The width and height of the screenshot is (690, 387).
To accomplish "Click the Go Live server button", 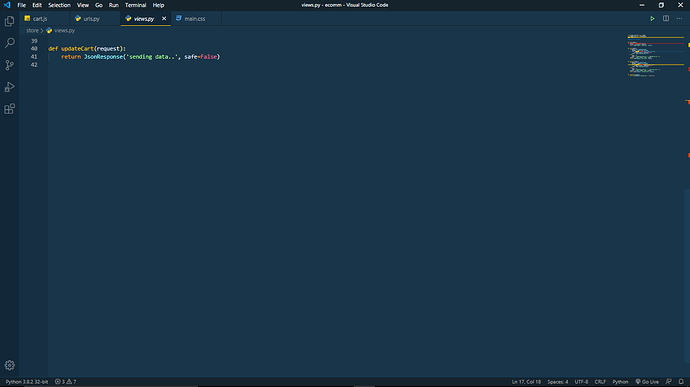I will pos(647,382).
